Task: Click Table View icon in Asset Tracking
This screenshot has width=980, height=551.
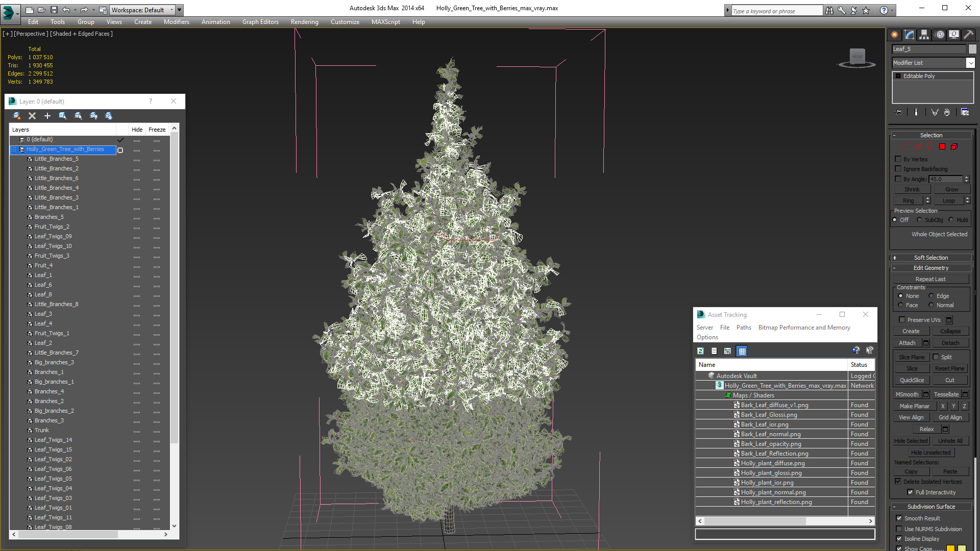Action: (x=742, y=351)
